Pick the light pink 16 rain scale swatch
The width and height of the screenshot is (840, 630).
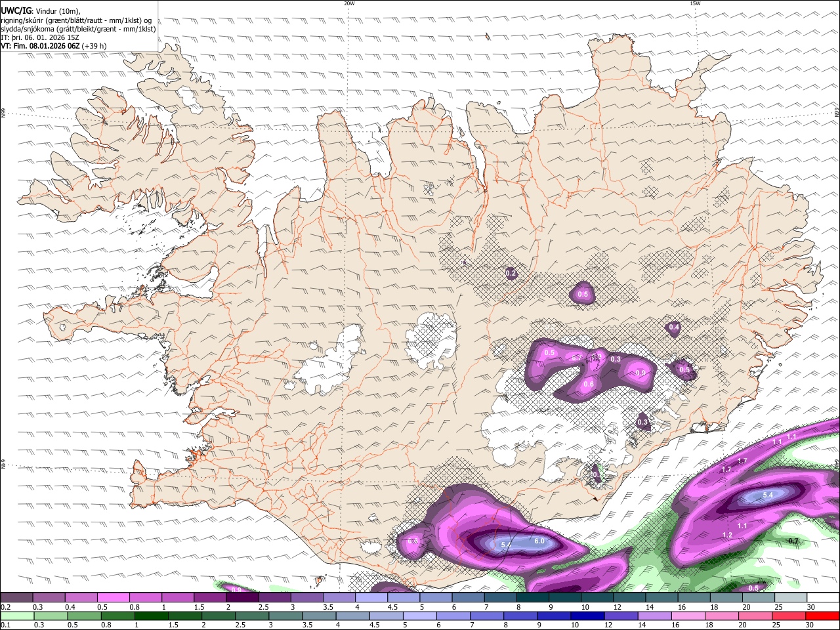[x=688, y=616]
